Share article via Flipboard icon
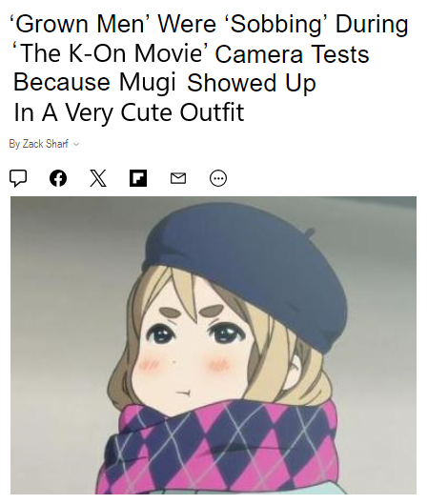The image size is (428, 504). click(138, 178)
